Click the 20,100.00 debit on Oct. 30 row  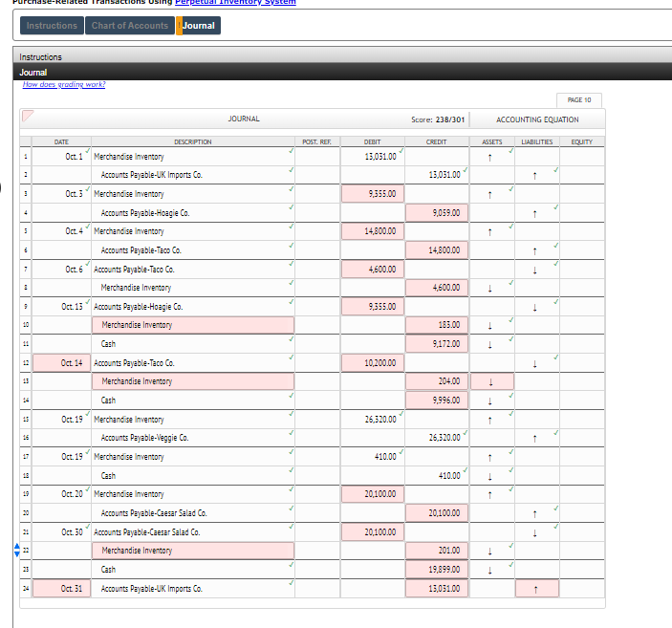tap(373, 532)
